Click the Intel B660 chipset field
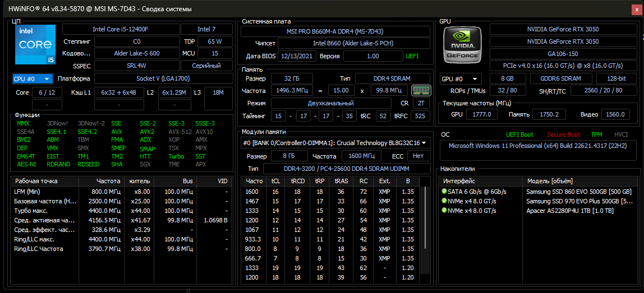The image size is (644, 293). (354, 44)
